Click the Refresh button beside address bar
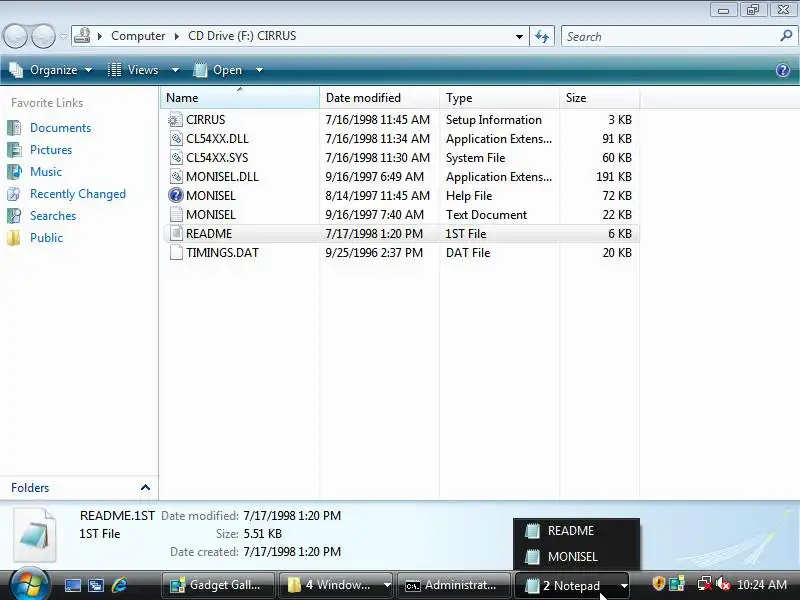 [542, 37]
